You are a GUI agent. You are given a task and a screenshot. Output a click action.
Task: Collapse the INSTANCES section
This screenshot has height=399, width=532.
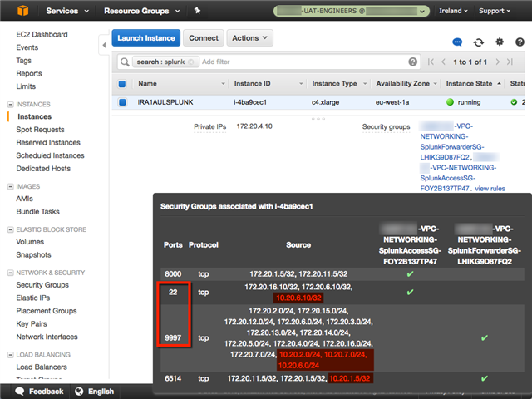(11, 105)
